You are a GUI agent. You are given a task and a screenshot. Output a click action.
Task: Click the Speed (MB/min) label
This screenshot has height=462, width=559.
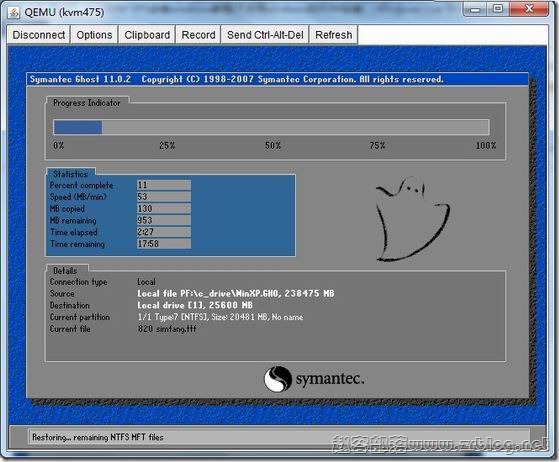(78, 197)
